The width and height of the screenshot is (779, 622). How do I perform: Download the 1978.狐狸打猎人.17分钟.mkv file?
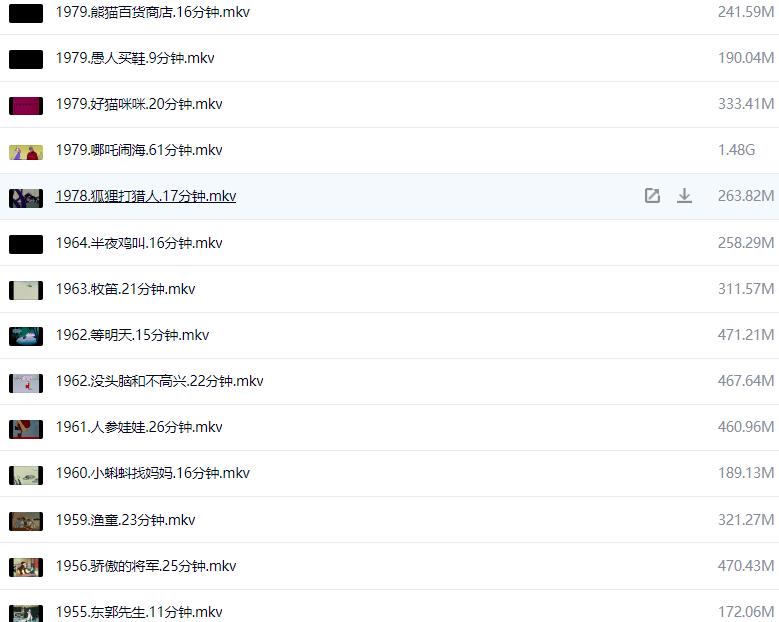(684, 196)
